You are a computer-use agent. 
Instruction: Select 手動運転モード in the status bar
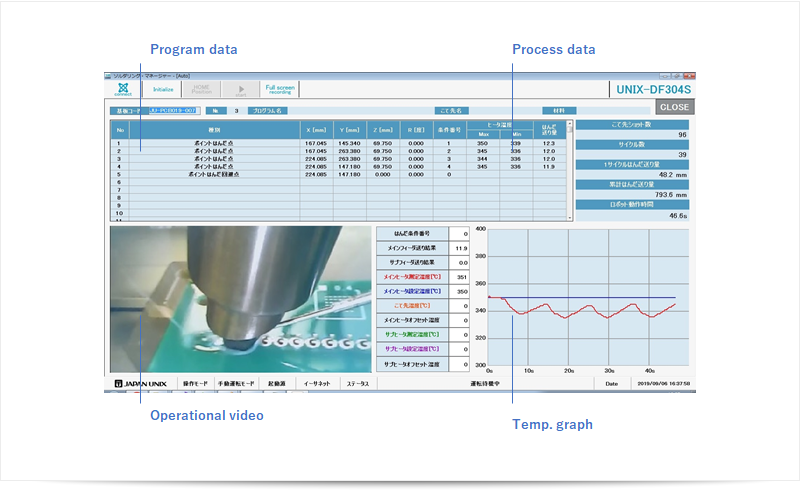[x=236, y=383]
